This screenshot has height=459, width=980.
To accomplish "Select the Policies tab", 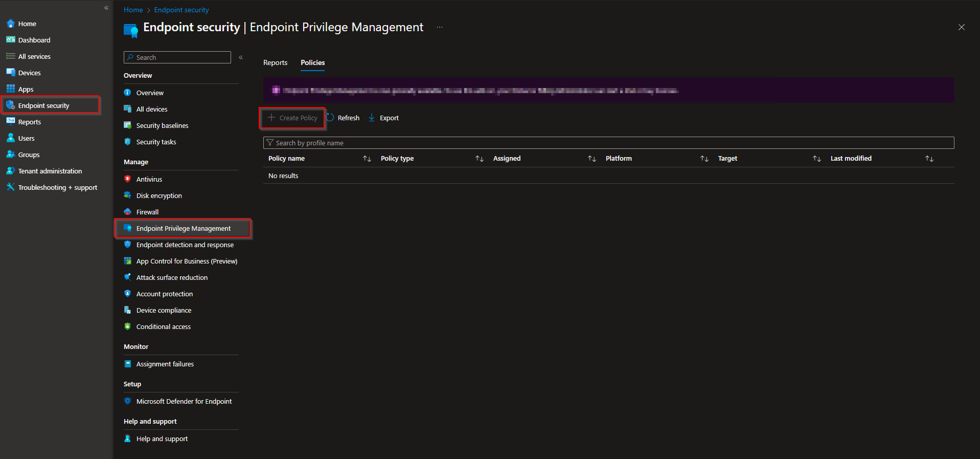I will [313, 62].
